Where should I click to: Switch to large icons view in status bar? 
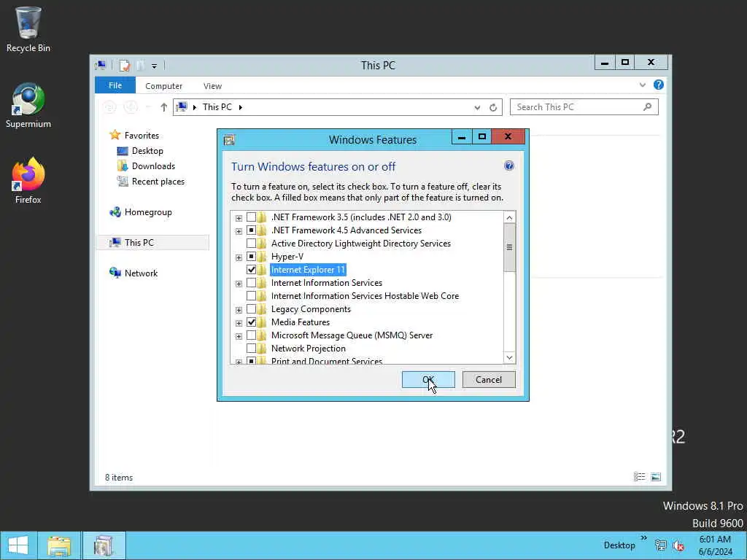pos(656,477)
